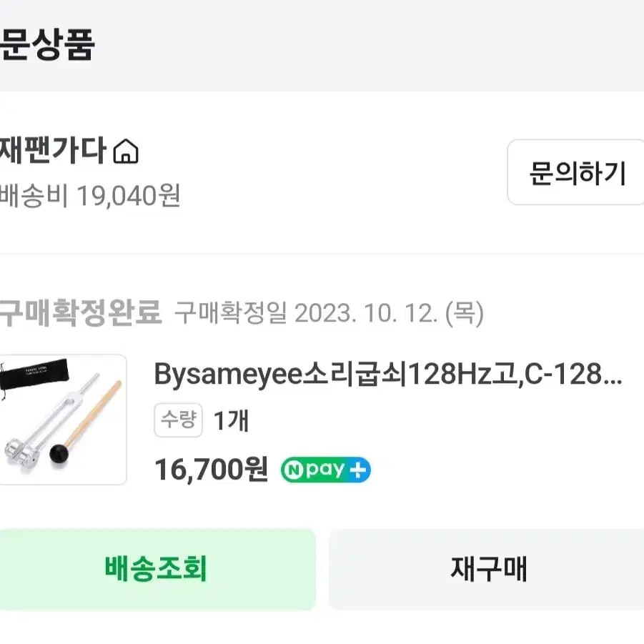Click the silver tuning fork in image
The image size is (644, 644).
(52, 422)
